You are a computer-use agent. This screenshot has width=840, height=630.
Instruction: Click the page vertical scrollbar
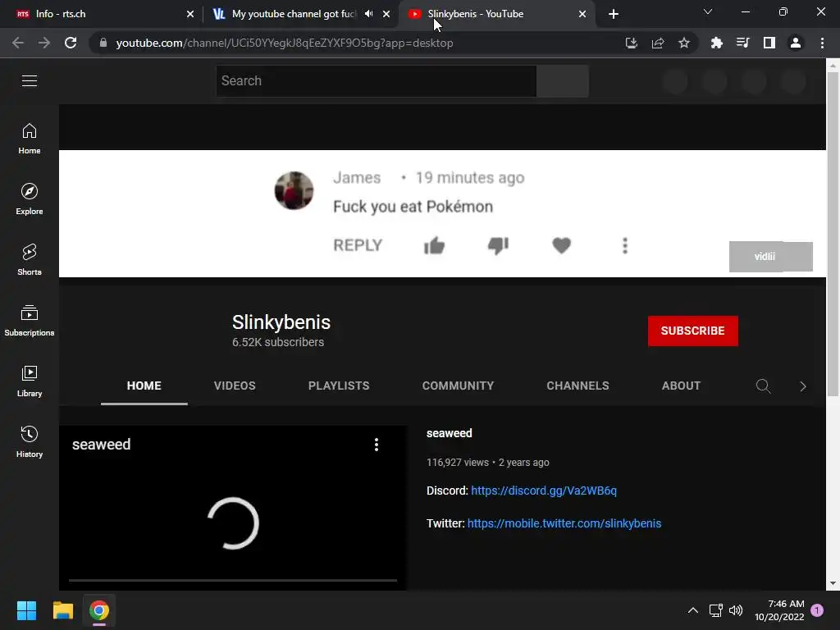click(833, 234)
